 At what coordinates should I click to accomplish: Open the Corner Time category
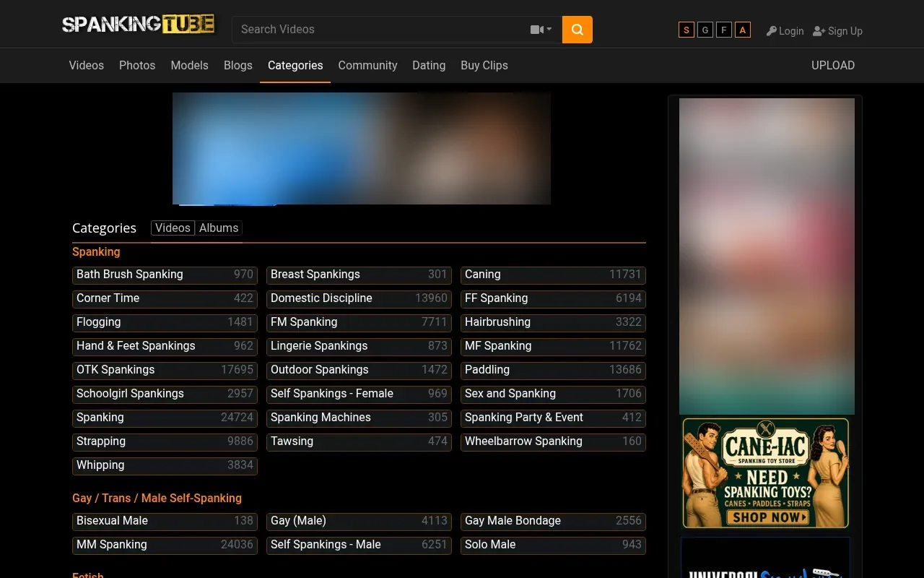coord(165,298)
